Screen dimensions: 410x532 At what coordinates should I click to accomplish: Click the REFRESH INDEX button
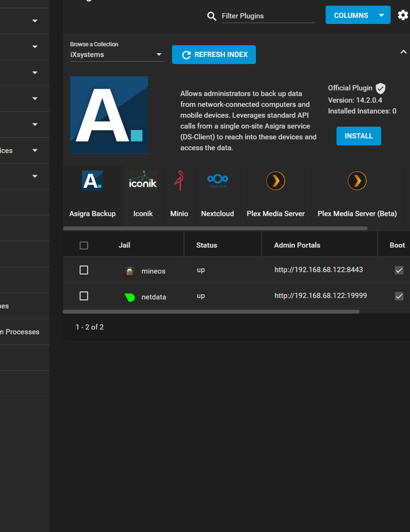[x=213, y=55]
